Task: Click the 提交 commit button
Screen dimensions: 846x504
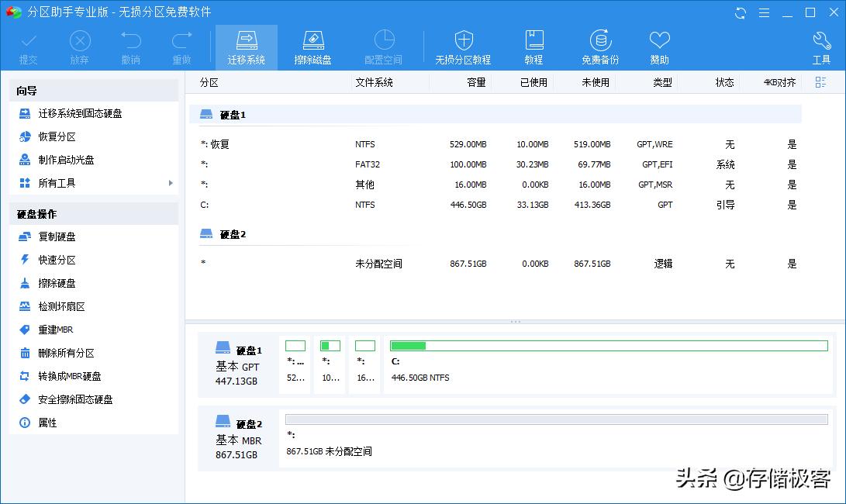Action: (x=28, y=45)
